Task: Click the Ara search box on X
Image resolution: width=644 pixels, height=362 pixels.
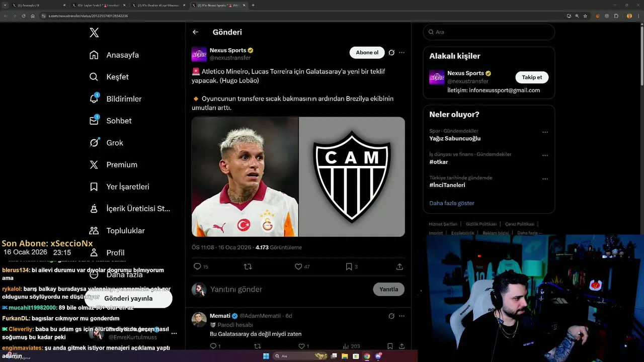Action: click(489, 32)
